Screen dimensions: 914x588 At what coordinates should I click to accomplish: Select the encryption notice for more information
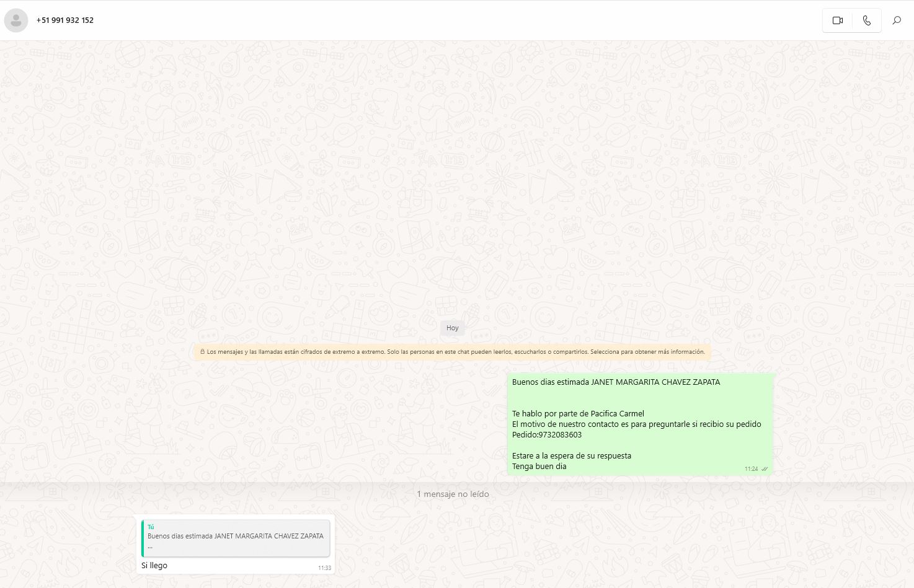point(455,352)
